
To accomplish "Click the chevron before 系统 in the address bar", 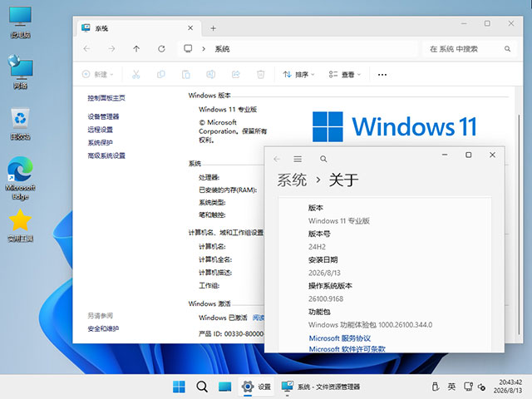I will pos(204,49).
